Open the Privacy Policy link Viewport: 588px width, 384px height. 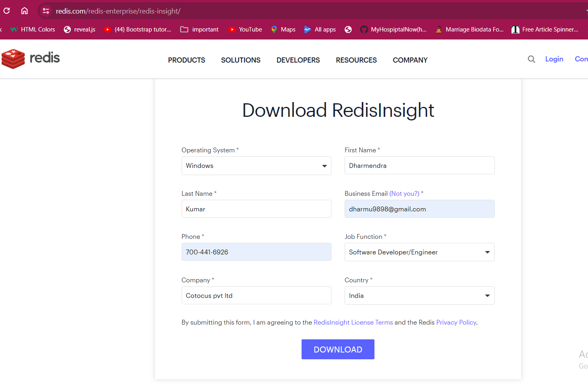pos(456,322)
